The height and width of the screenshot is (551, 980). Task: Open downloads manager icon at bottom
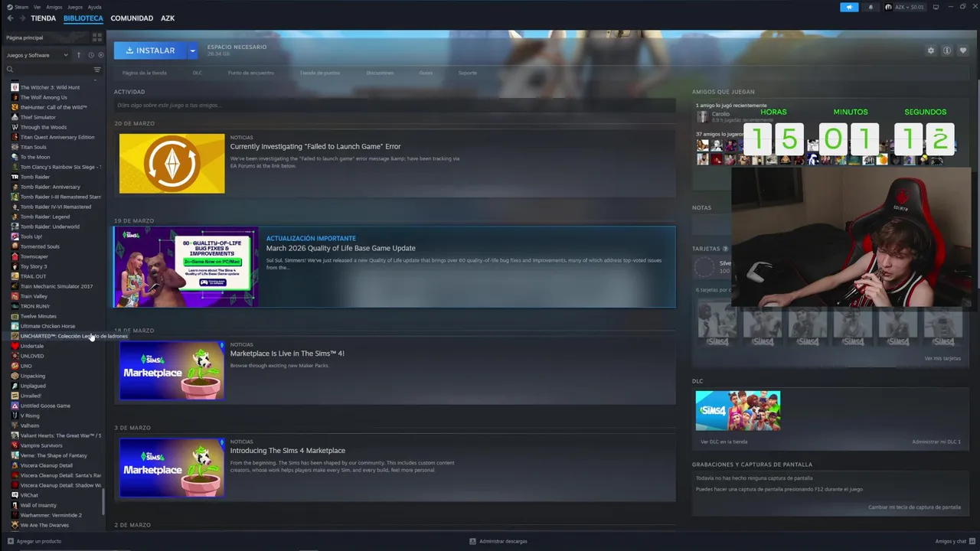[x=472, y=541]
